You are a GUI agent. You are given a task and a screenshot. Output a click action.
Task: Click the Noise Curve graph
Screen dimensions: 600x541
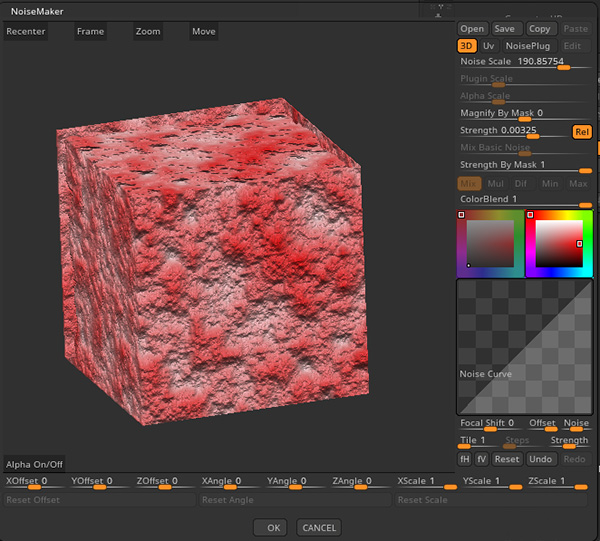[x=523, y=346]
